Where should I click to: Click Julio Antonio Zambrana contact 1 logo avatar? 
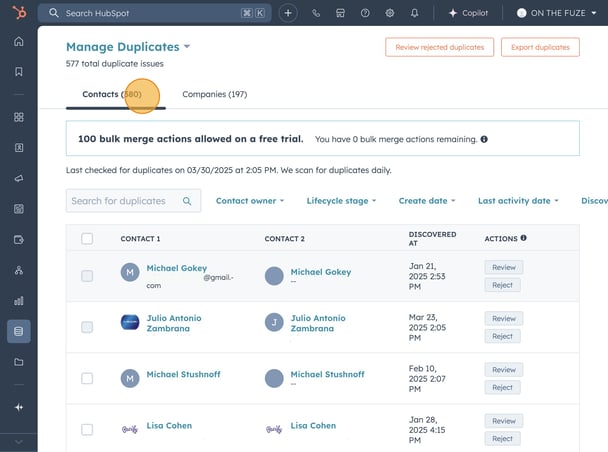130,322
